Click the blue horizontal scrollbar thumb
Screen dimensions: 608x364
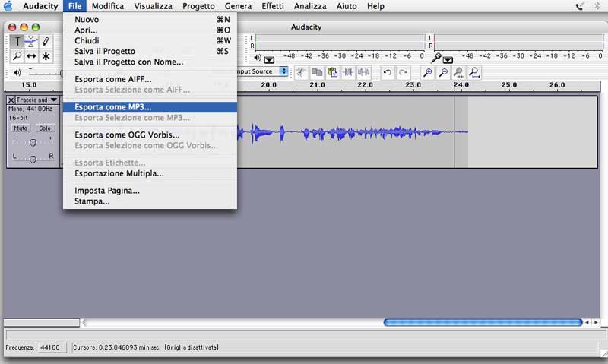pos(483,322)
